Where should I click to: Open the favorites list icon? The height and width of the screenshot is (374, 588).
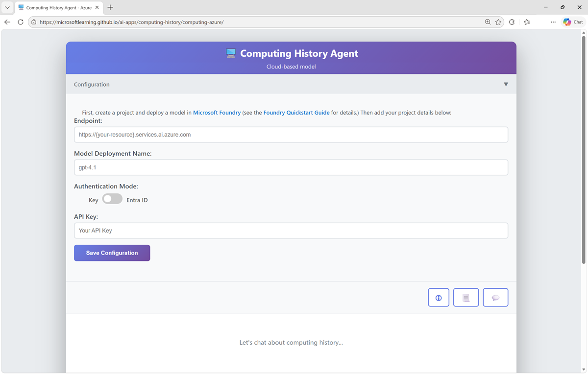(527, 22)
